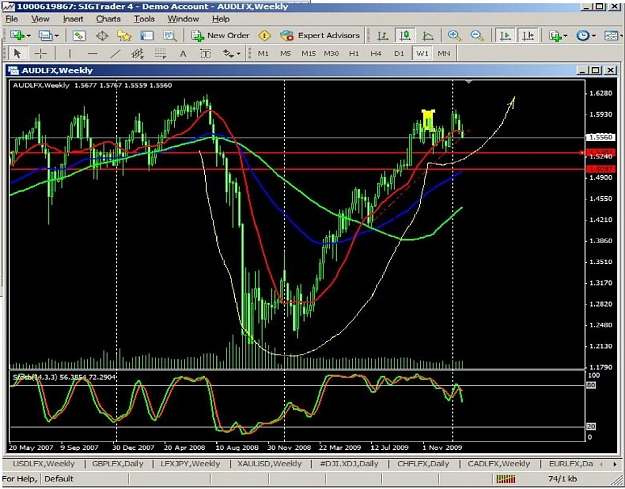
Task: Open the Profiles dropdown icon
Action: point(49,35)
